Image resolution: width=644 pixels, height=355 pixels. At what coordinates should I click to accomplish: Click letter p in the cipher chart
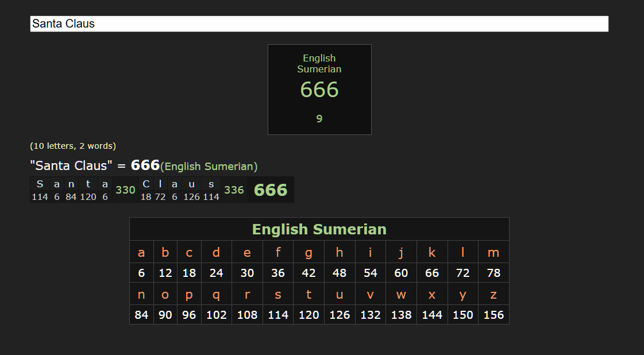click(189, 294)
